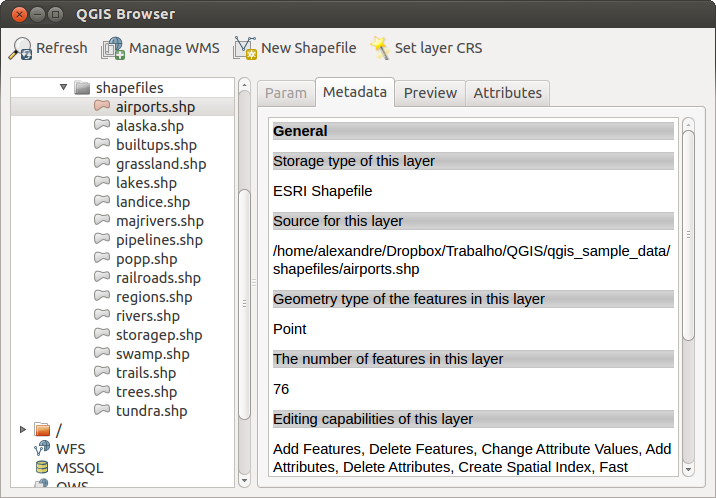Click the New Shapefile icon

click(x=245, y=48)
